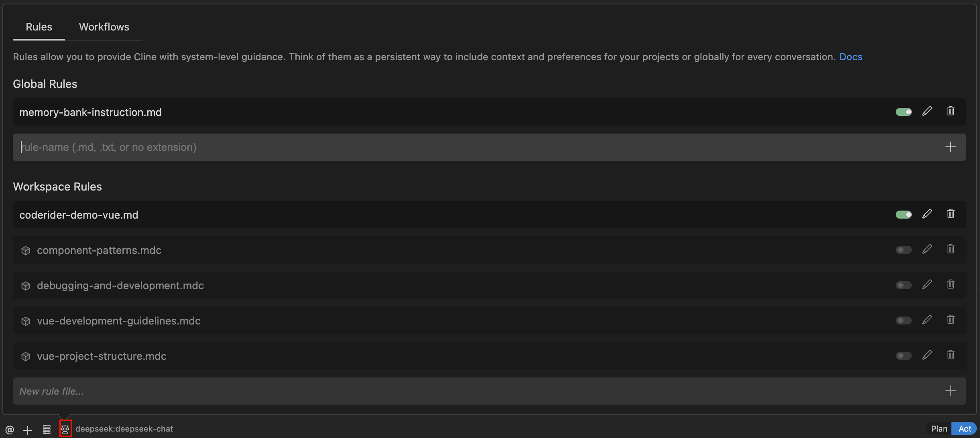This screenshot has height=438, width=980.
Task: Click pencil icon for coderider-demo-vue.md
Action: tap(927, 214)
